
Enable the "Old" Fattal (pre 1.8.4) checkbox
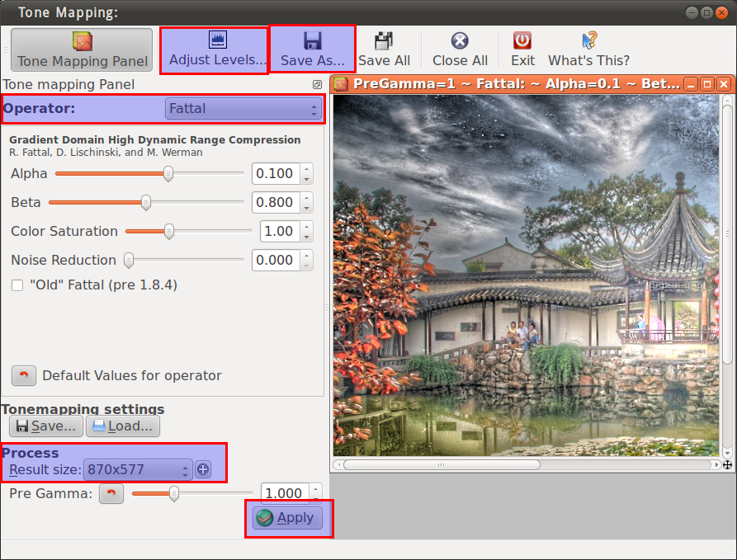[x=17, y=285]
